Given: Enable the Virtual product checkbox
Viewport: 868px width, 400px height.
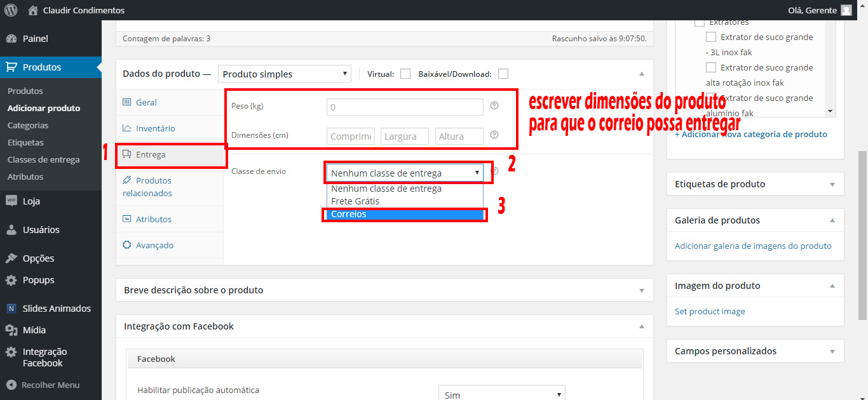Looking at the screenshot, I should [405, 74].
